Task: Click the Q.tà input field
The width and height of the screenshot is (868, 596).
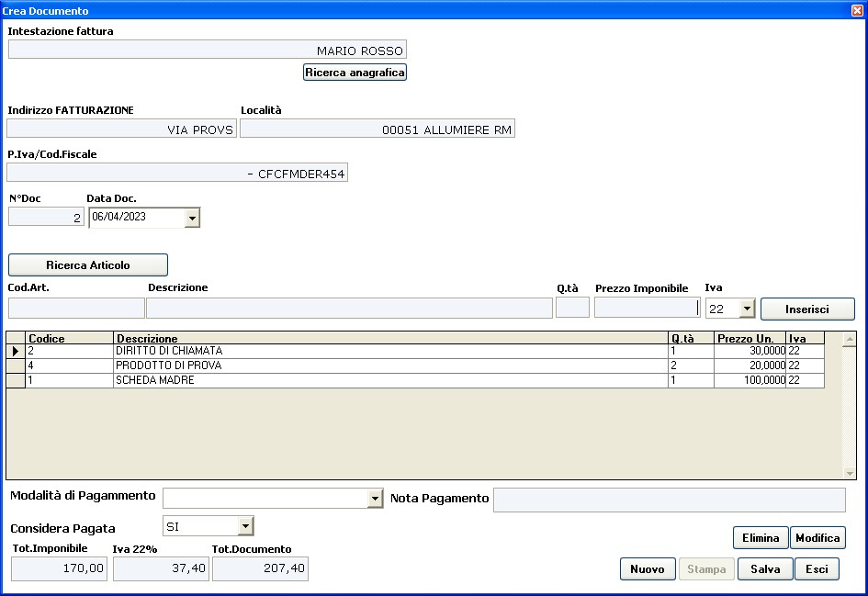Action: [572, 308]
